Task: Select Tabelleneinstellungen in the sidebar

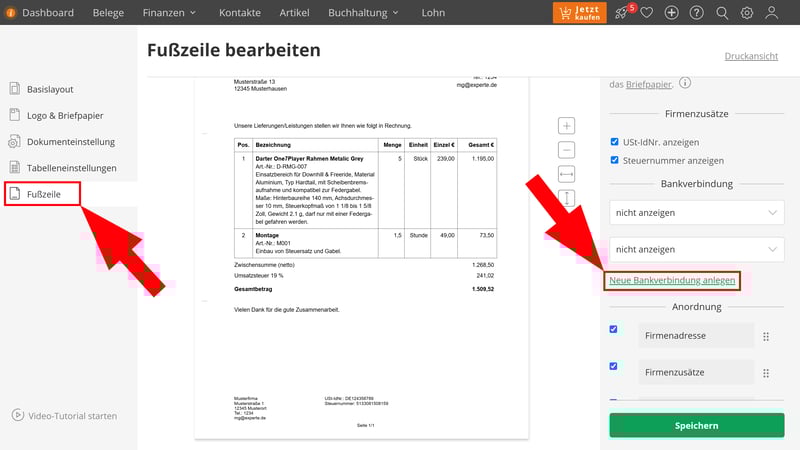Action: click(71, 168)
